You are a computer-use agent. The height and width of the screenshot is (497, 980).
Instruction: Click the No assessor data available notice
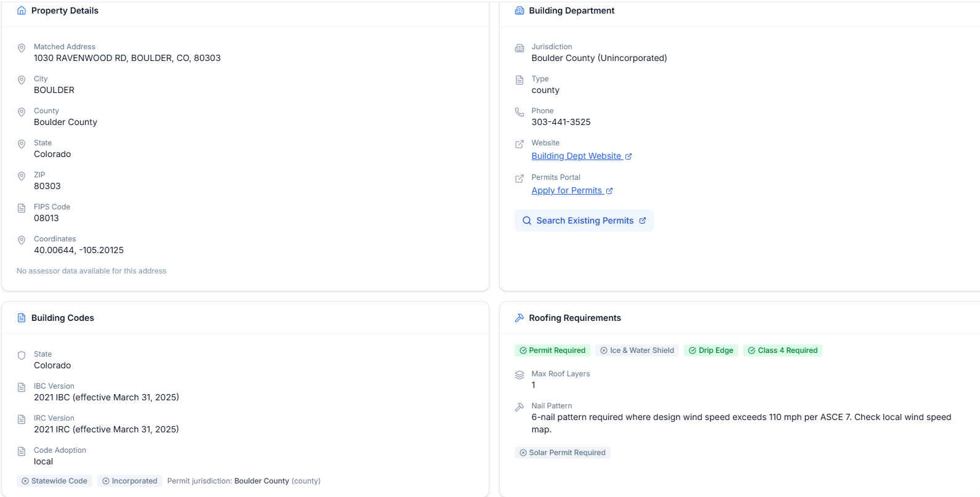[92, 271]
